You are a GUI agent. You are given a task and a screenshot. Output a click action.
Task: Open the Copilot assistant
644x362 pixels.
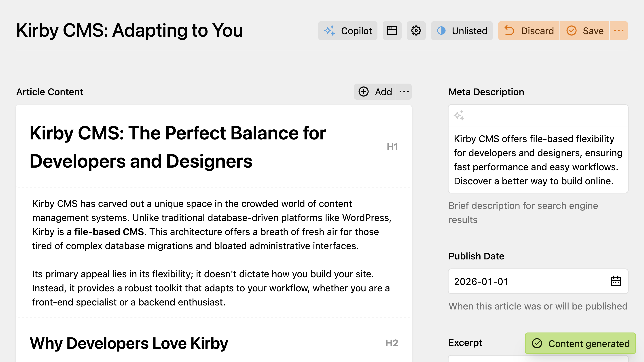[x=348, y=30]
